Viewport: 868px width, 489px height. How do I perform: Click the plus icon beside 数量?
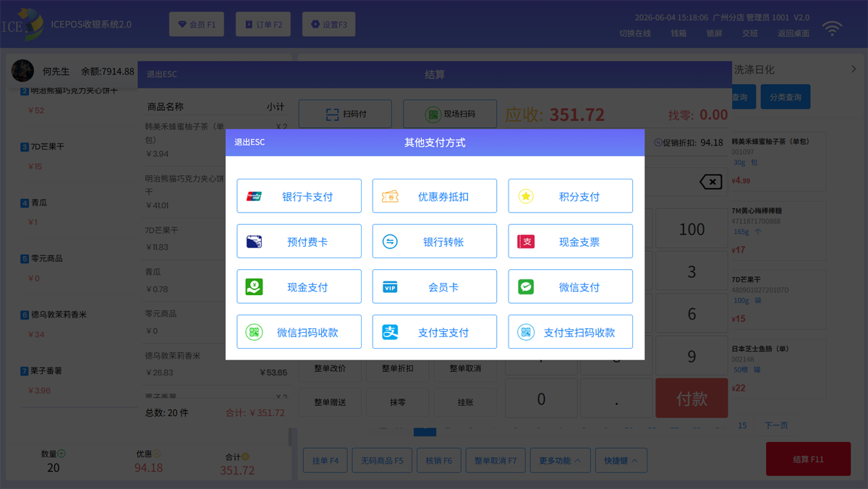pyautogui.click(x=61, y=454)
